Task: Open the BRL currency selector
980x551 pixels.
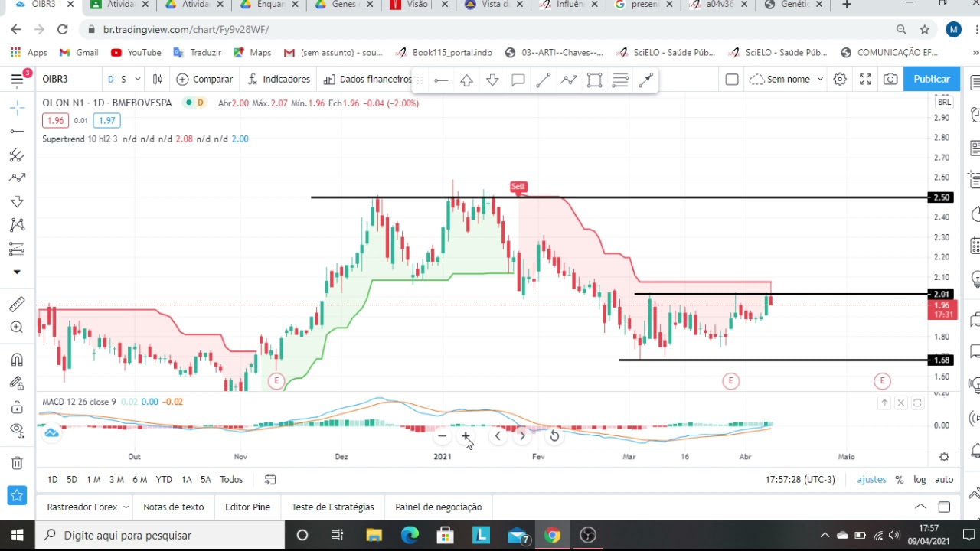Action: [x=944, y=102]
